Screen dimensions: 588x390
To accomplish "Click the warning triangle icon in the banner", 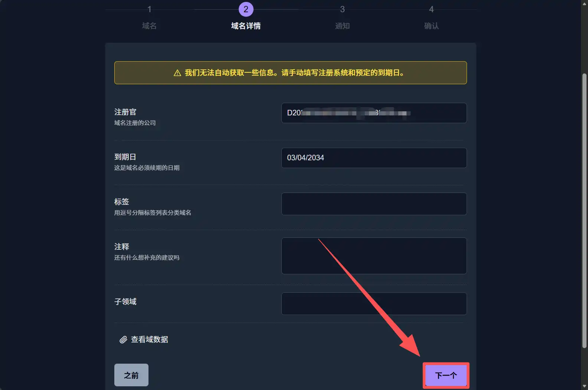I will pos(177,73).
